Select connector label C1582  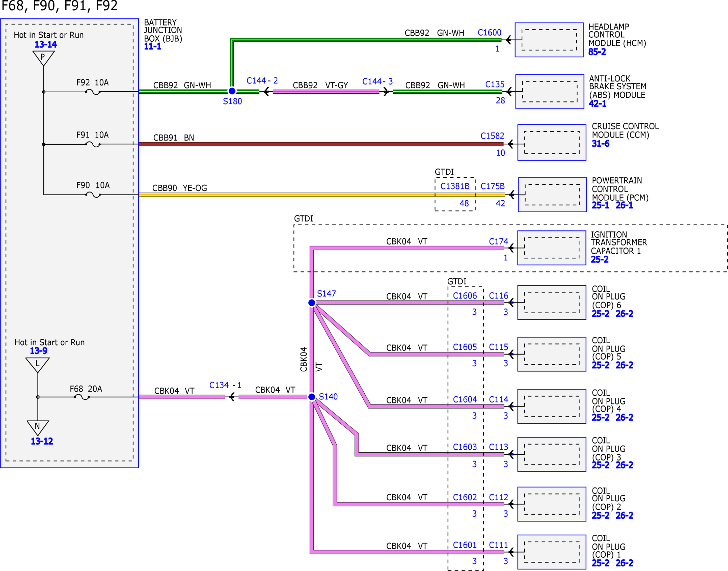click(x=492, y=136)
